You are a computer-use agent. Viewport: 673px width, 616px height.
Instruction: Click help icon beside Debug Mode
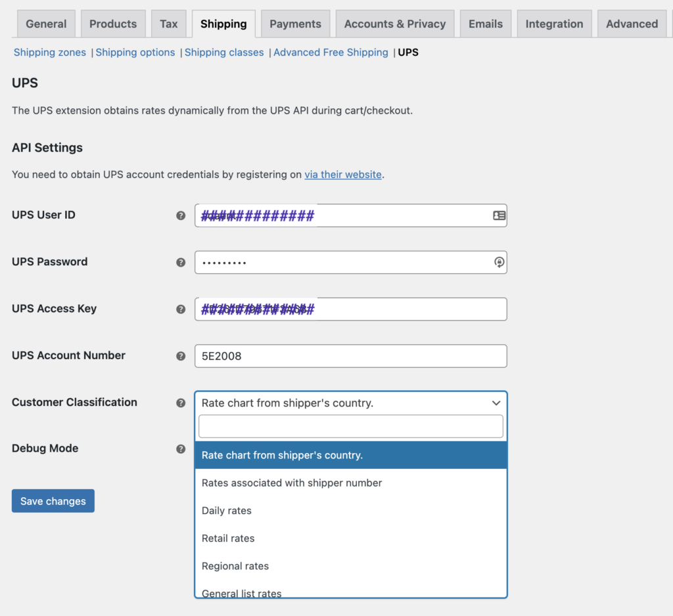point(181,449)
